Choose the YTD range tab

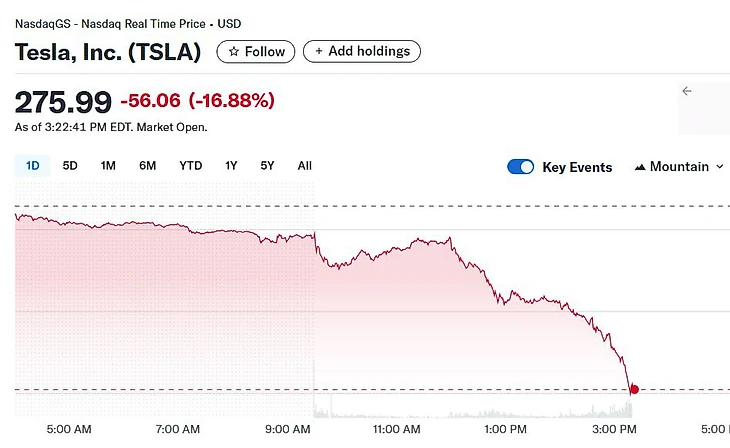[x=190, y=166]
